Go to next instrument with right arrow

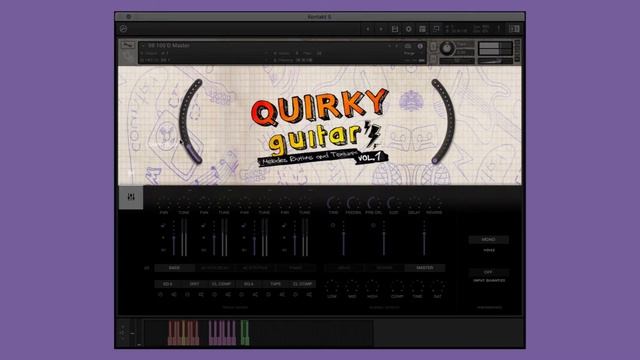(x=381, y=29)
